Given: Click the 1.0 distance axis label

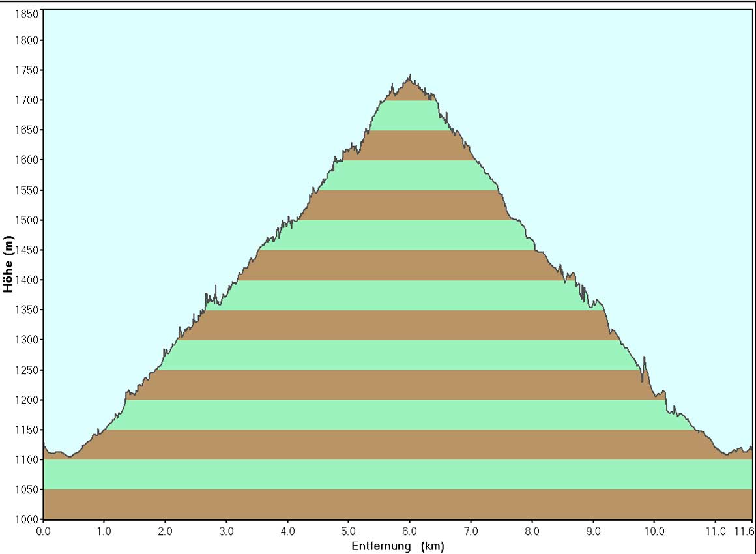Looking at the screenshot, I should point(104,531).
